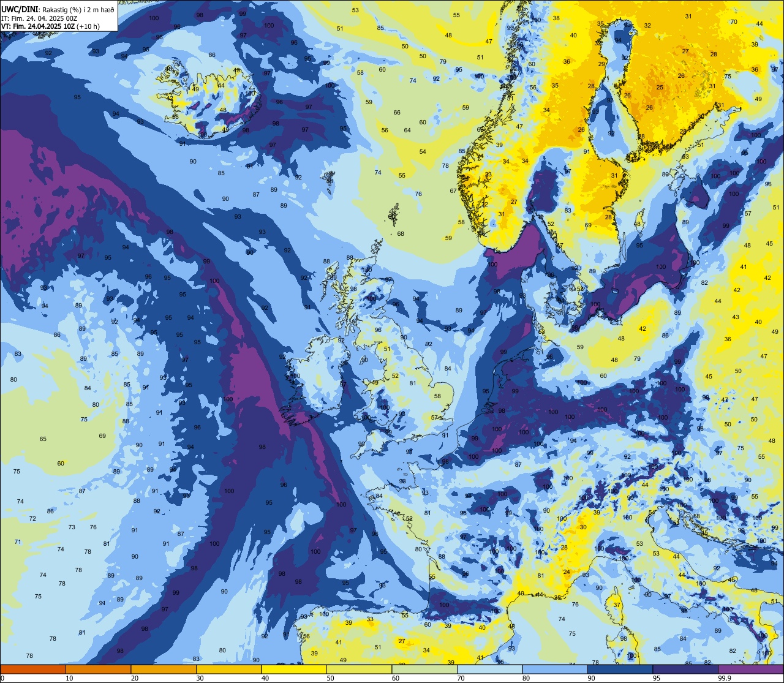The width and height of the screenshot is (784, 683).
Task: Click the 60–70 yellow-green legend swatch
Action: pyautogui.click(x=424, y=670)
